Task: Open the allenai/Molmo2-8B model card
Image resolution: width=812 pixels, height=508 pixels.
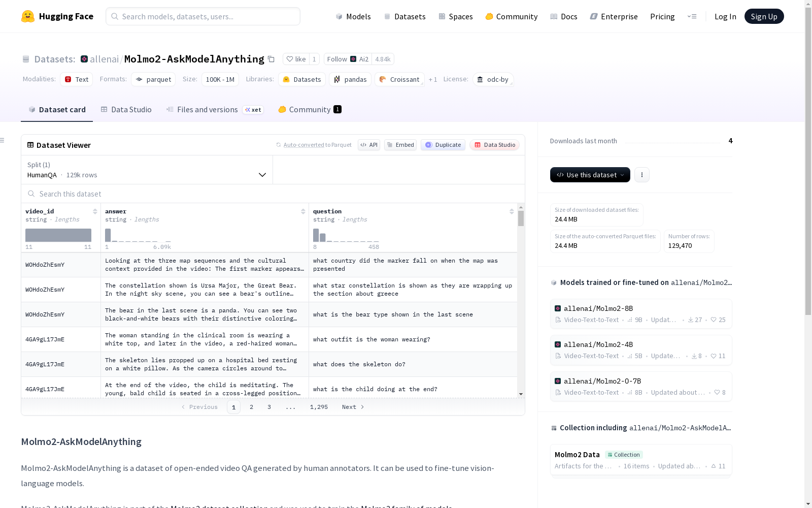Action: pos(641,314)
